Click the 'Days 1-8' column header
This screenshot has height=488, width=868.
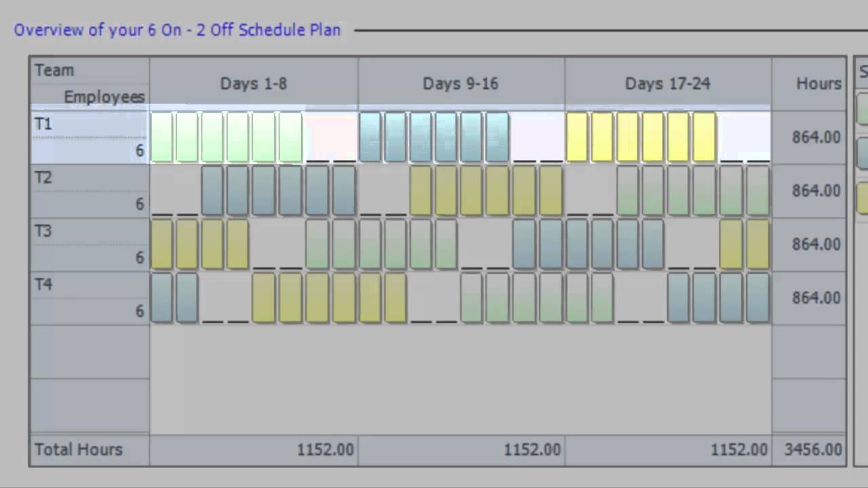(x=254, y=84)
